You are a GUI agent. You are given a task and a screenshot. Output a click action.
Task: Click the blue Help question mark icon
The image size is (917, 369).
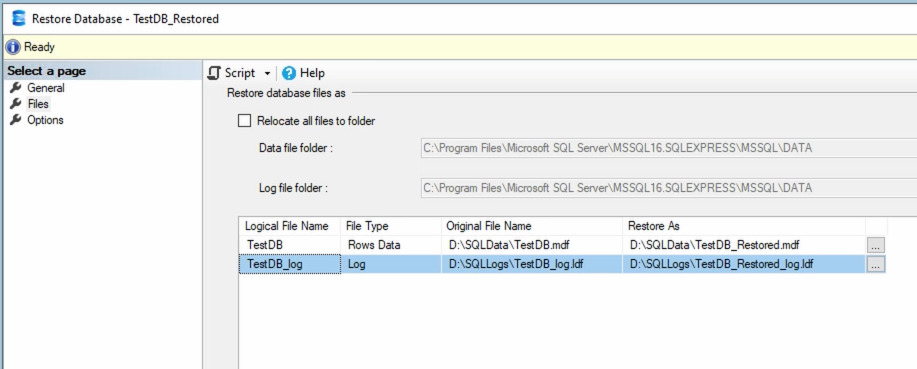click(289, 73)
